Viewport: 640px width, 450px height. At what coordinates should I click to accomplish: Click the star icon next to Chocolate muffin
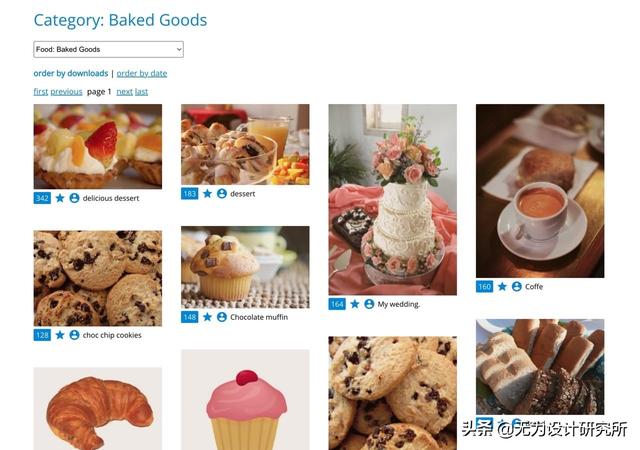point(207,317)
